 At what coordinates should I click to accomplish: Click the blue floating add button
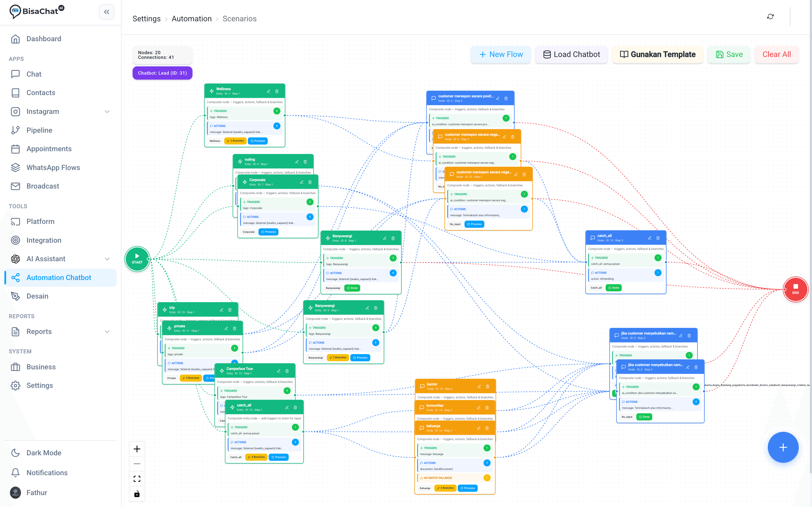(x=783, y=447)
